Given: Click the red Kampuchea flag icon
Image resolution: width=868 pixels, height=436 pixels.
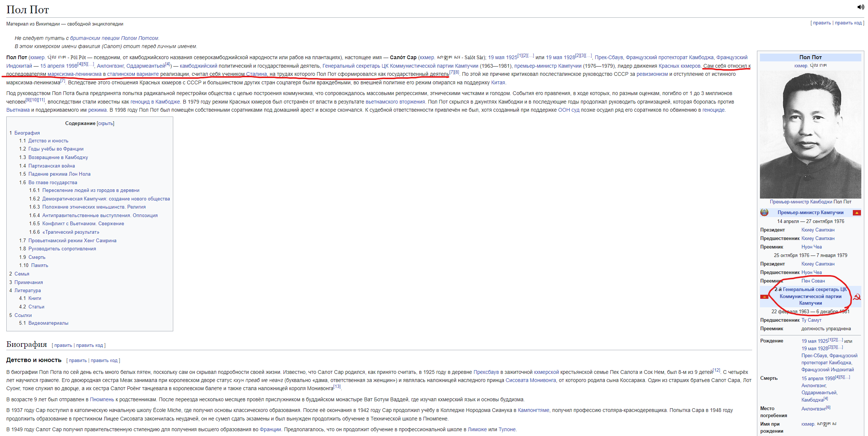Looking at the screenshot, I should tap(857, 213).
